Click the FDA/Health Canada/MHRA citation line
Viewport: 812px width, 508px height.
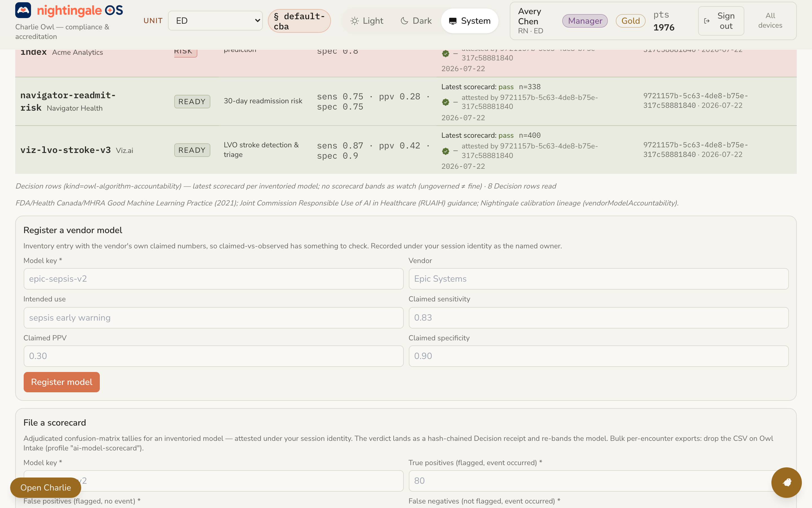(347, 203)
